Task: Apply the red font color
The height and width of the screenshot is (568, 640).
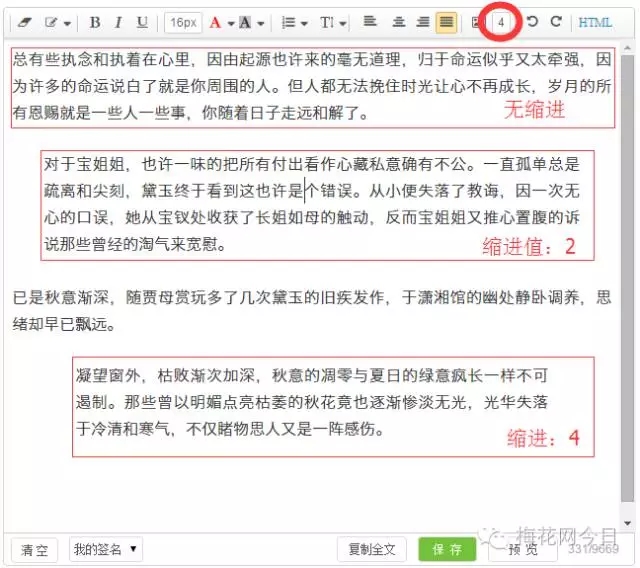Action: coord(215,22)
